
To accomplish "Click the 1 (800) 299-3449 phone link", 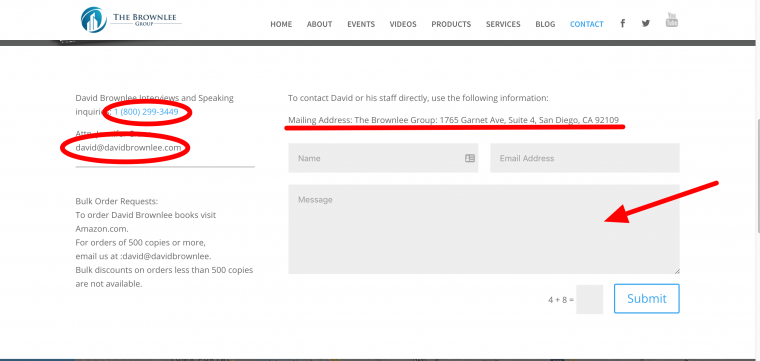I will click(x=146, y=112).
